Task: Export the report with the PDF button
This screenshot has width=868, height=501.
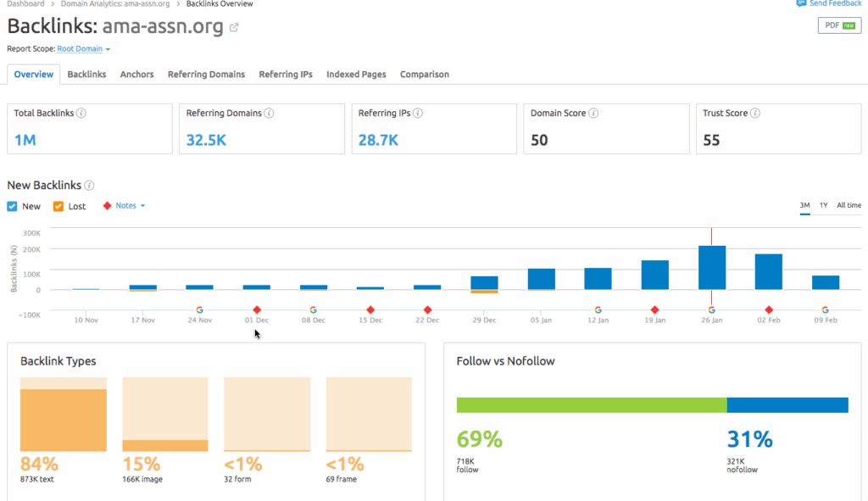Action: tap(839, 25)
